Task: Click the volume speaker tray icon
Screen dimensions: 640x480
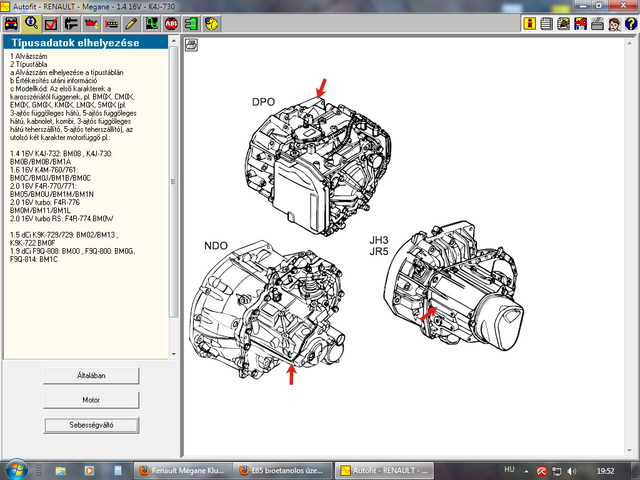Action: tap(572, 471)
